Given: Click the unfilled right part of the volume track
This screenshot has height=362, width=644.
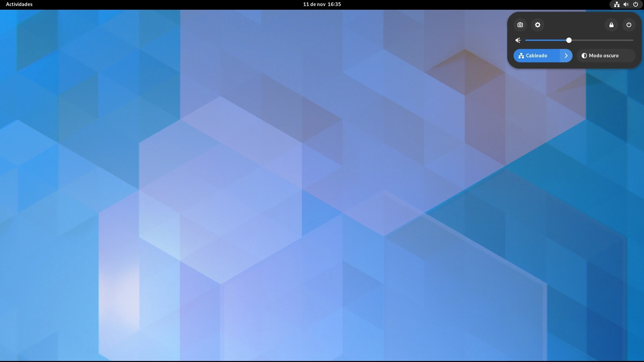Looking at the screenshot, I should click(604, 40).
